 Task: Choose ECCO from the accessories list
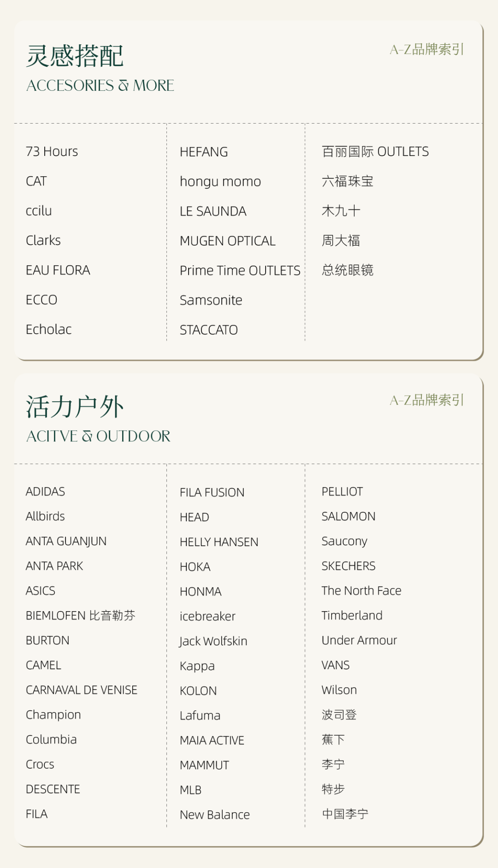[x=41, y=300]
